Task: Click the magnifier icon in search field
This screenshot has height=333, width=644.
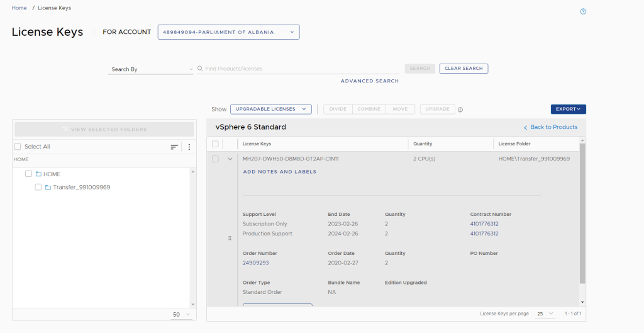Action: coord(201,69)
